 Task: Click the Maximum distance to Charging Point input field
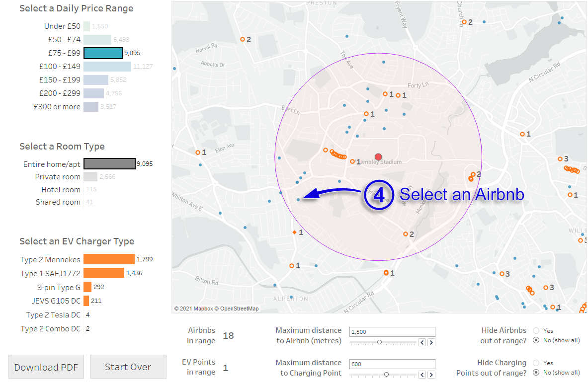392,364
